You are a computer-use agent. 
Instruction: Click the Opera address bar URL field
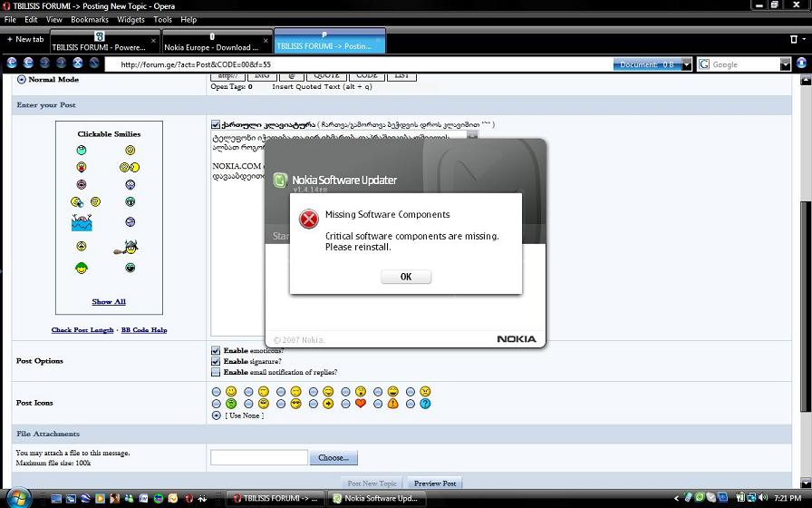pos(357,64)
